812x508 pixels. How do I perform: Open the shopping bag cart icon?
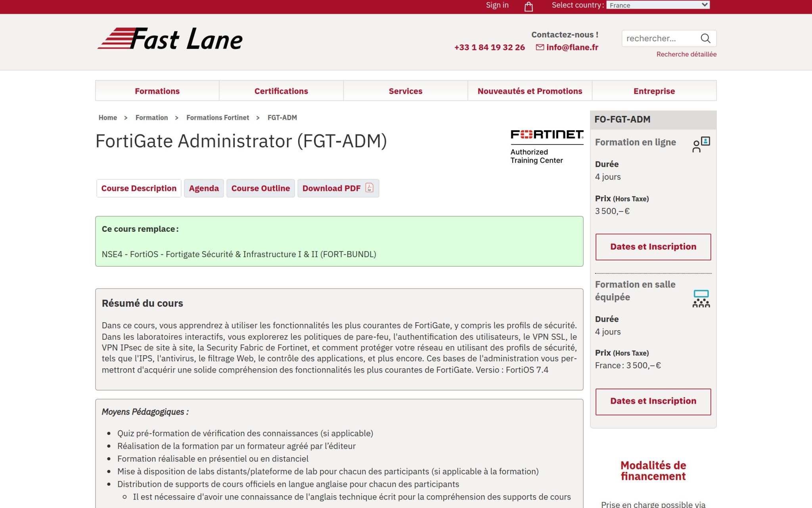click(x=529, y=6)
